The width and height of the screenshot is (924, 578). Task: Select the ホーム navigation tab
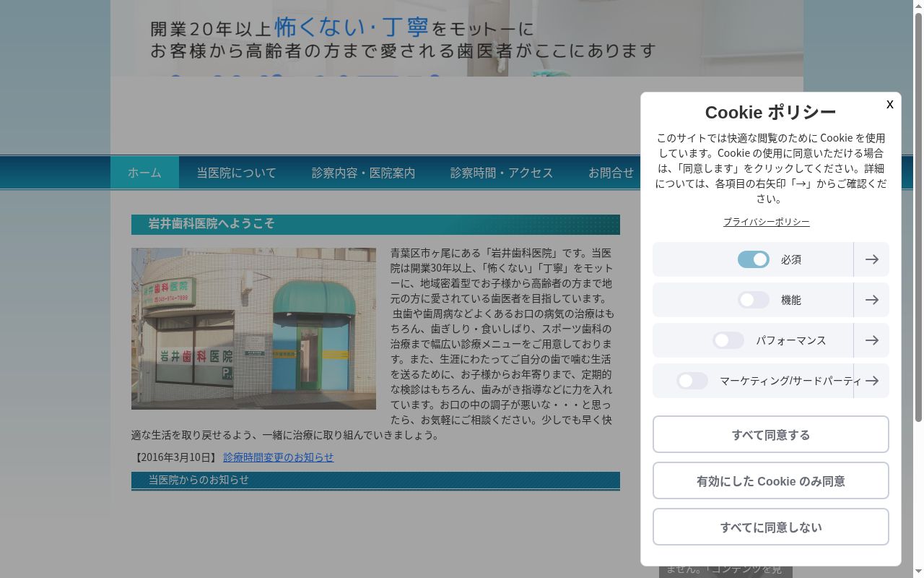[x=144, y=173]
